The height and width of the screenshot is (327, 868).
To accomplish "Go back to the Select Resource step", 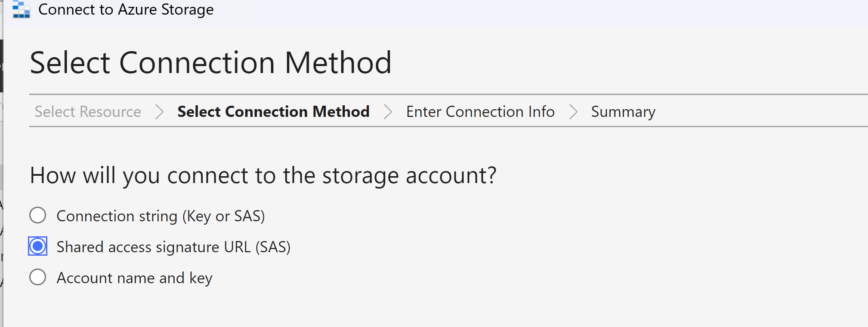I will click(87, 111).
